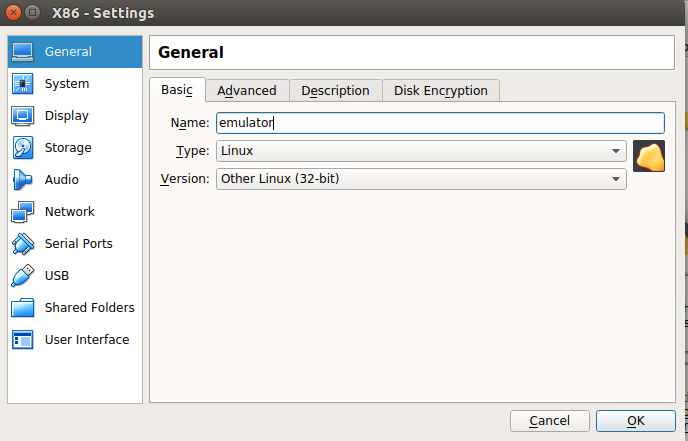The width and height of the screenshot is (688, 441).
Task: Select the Basic tab
Action: (177, 90)
